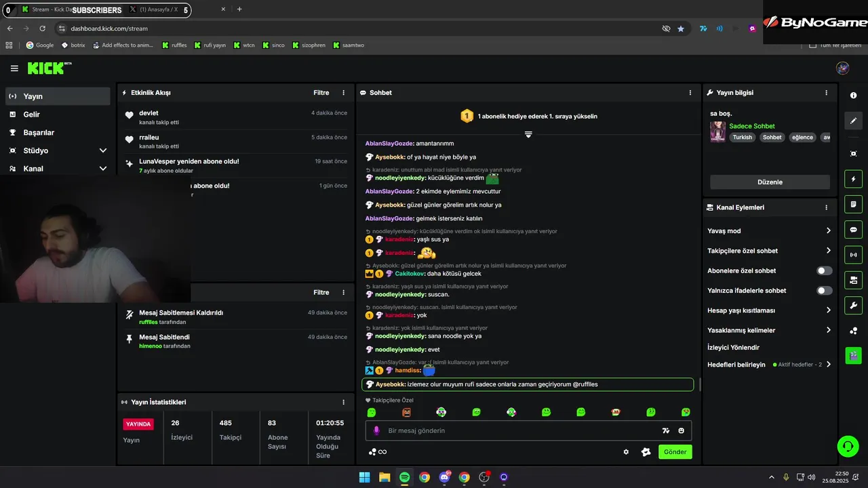Open the ruffles bookmark
The width and height of the screenshot is (868, 488).
[x=174, y=45]
